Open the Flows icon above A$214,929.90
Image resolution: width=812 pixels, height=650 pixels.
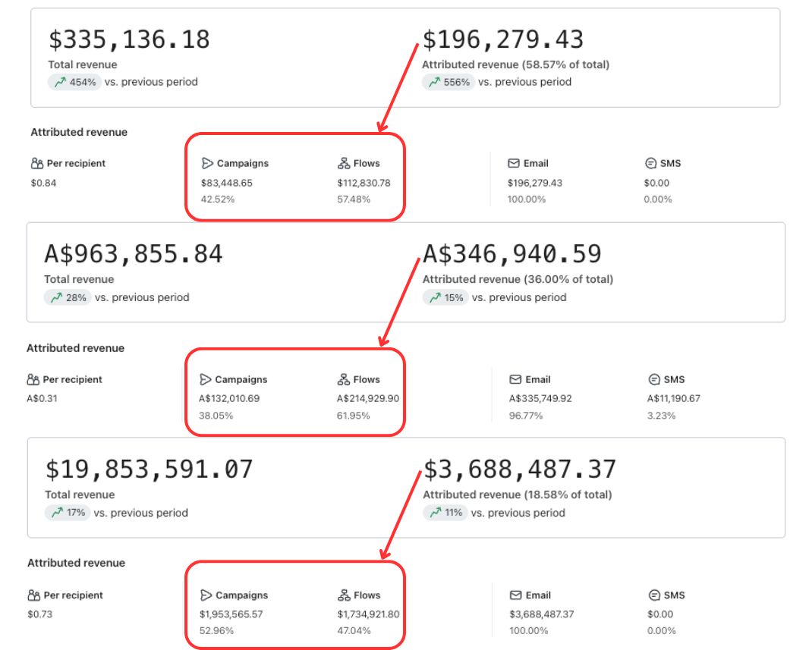point(343,380)
